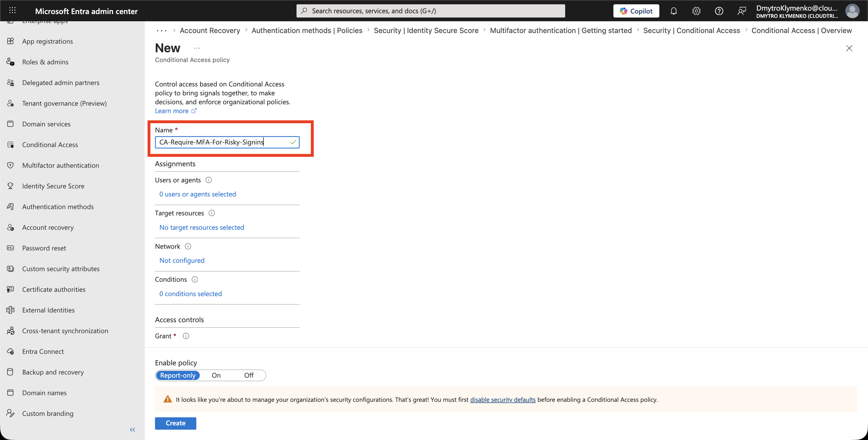Click the Certificate authorities sidebar icon
This screenshot has height=440, width=868.
10,289
